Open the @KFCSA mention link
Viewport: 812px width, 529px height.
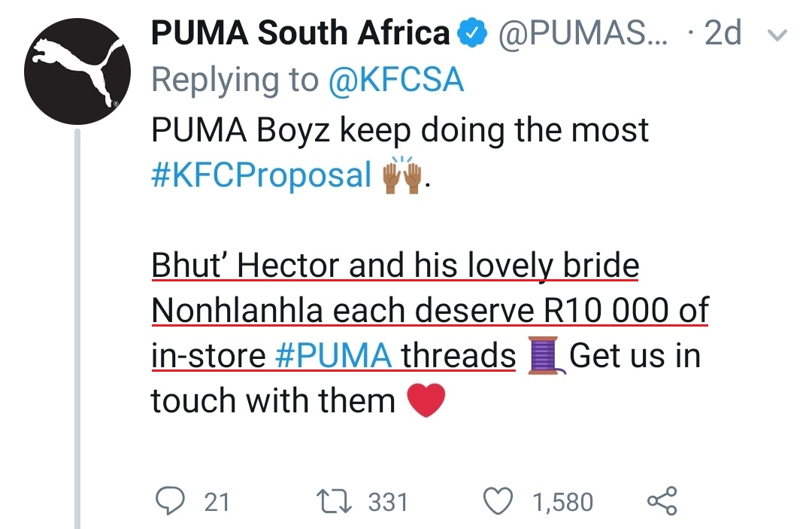click(x=395, y=81)
